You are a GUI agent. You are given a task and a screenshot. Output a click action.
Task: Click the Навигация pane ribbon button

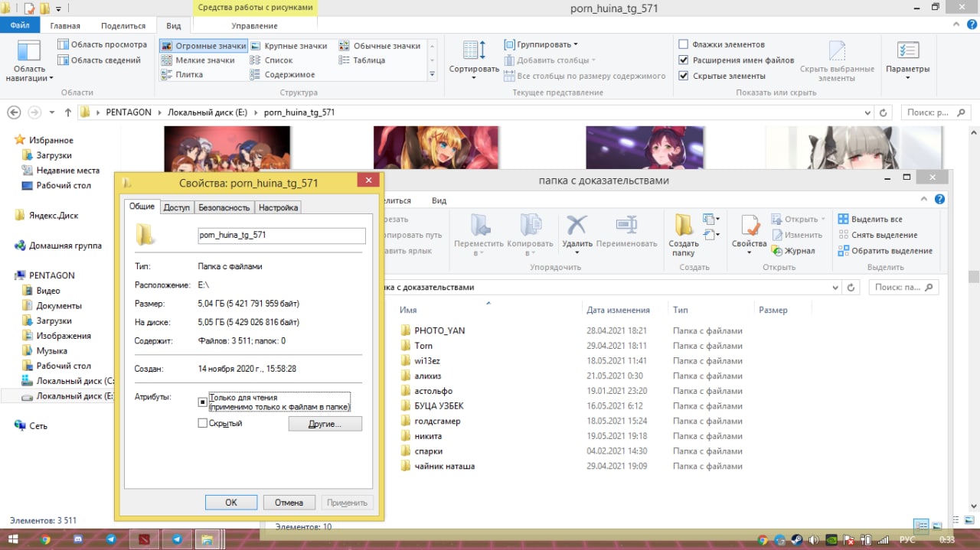29,61
